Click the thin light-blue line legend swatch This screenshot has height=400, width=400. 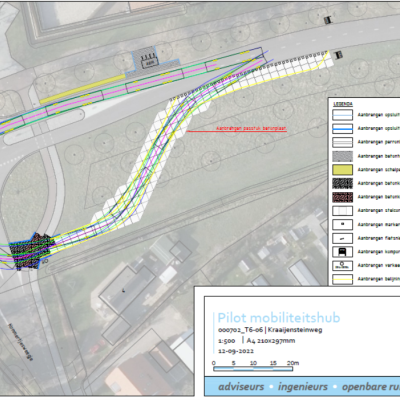click(x=342, y=115)
